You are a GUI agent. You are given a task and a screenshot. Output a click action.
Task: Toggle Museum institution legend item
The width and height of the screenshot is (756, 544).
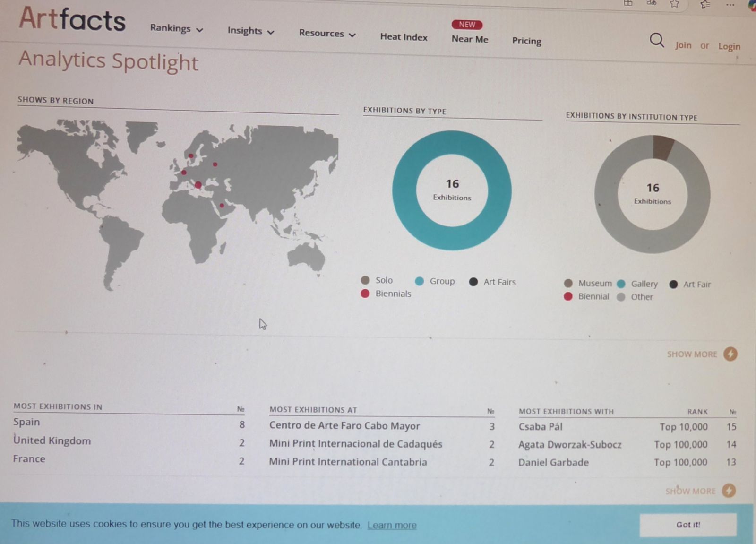[588, 283]
